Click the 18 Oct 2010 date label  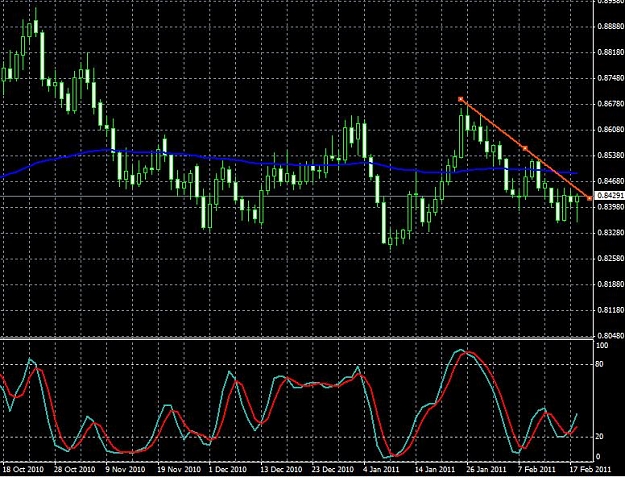[x=23, y=469]
